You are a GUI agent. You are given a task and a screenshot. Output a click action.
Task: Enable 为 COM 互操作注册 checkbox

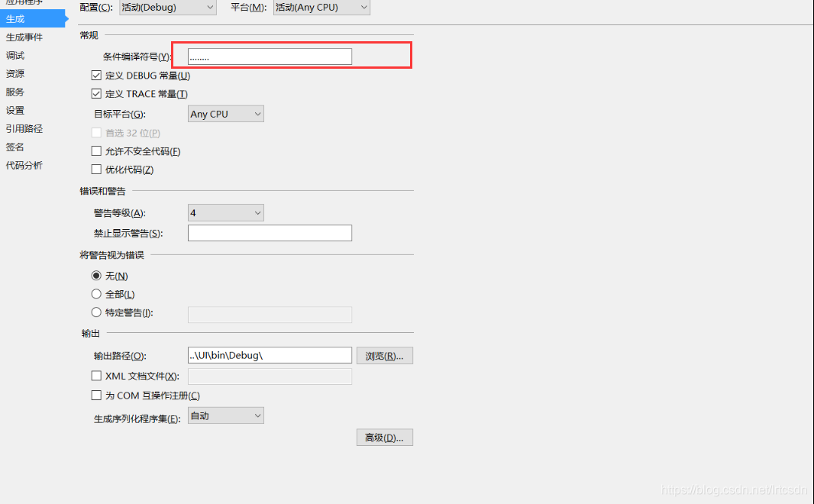pos(96,395)
